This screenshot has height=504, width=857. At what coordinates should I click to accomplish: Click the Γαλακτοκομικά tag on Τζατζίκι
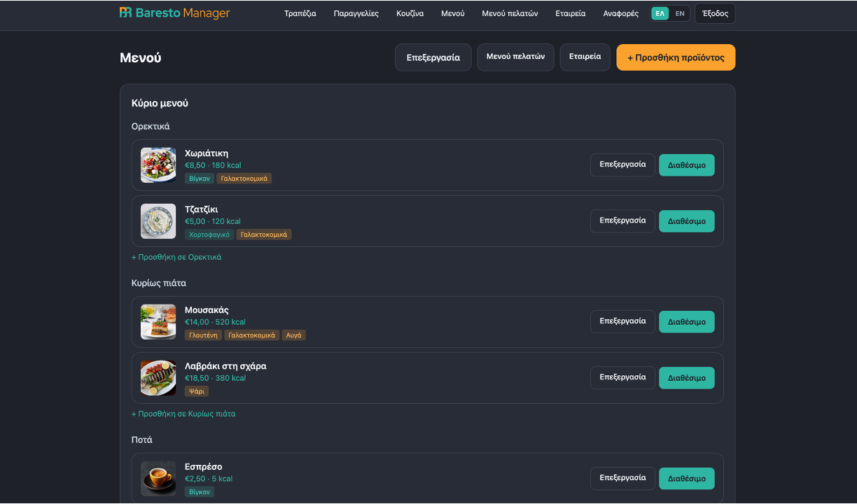click(x=264, y=234)
